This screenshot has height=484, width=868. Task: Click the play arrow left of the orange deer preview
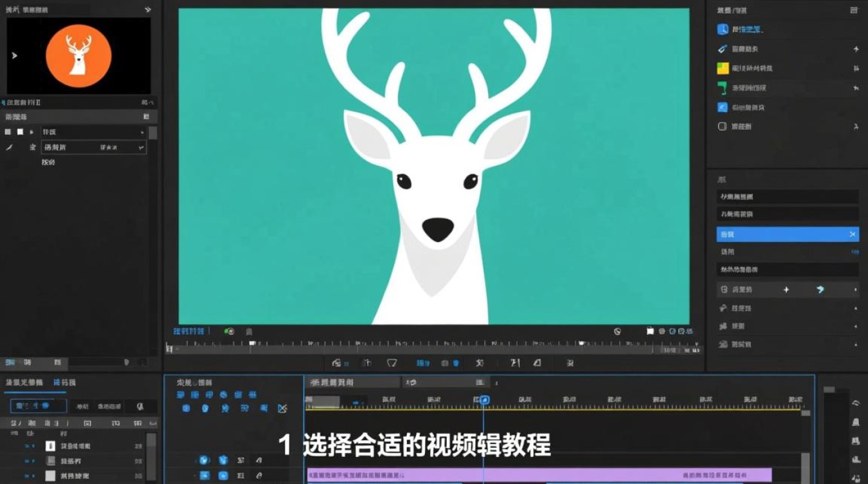coord(14,55)
